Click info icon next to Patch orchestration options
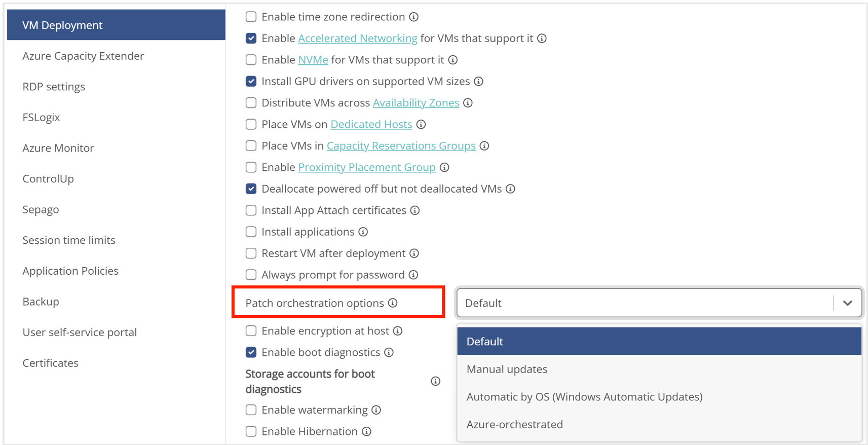The width and height of the screenshot is (868, 445). (393, 303)
